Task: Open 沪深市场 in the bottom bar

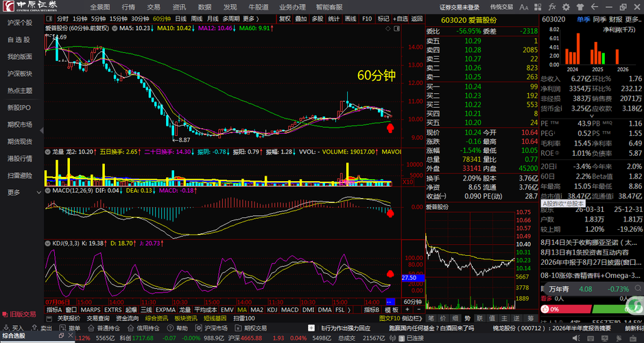Action: coord(211,328)
